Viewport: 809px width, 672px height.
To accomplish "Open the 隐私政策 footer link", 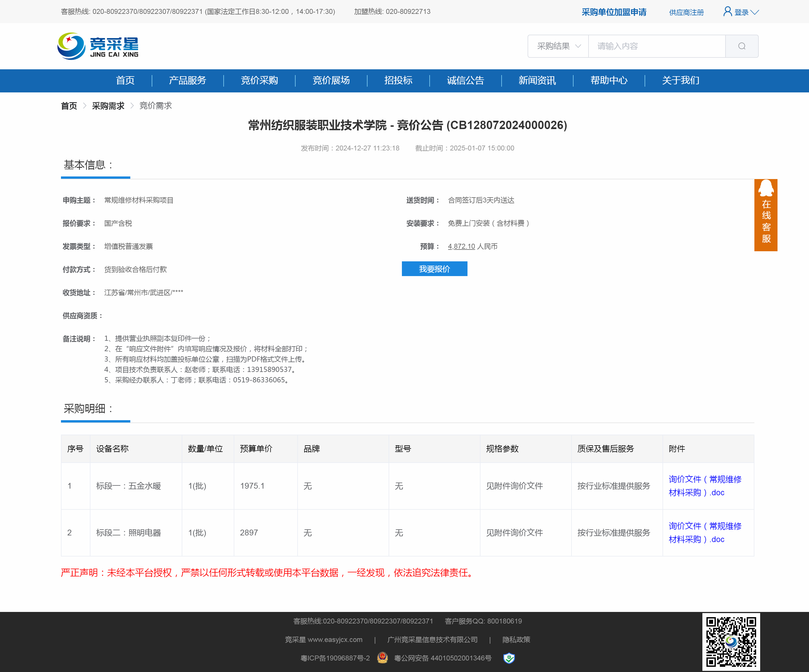I will 516,639.
